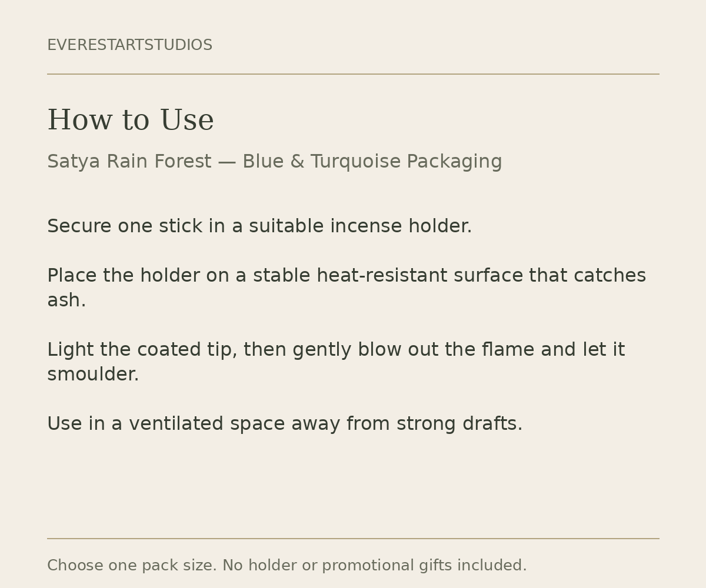Click the Satya Rain Forest subtitle

275,162
